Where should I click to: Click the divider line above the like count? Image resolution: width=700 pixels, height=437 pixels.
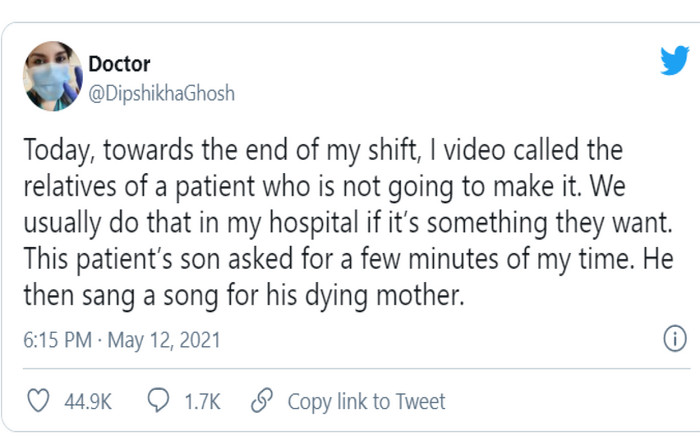coord(357,369)
